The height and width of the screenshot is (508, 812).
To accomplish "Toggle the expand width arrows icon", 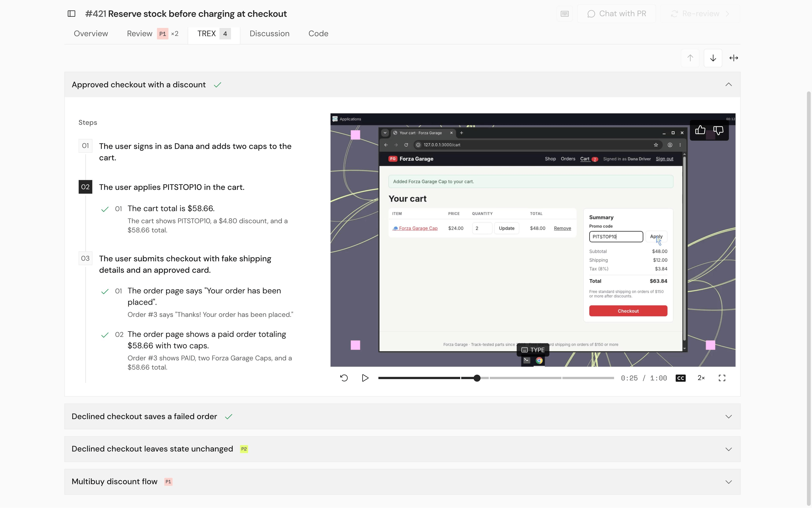I will pos(734,58).
